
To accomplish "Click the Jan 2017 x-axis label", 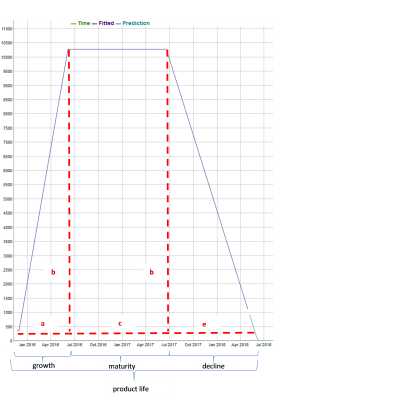I will coord(122,345).
